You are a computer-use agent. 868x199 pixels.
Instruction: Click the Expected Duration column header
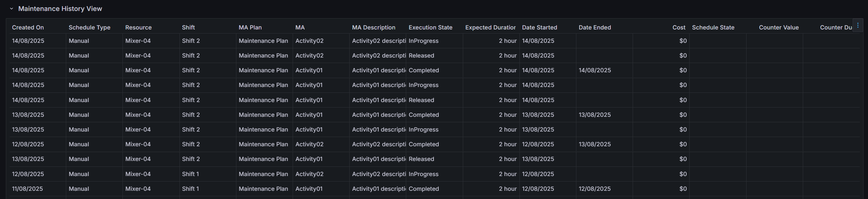(x=490, y=27)
